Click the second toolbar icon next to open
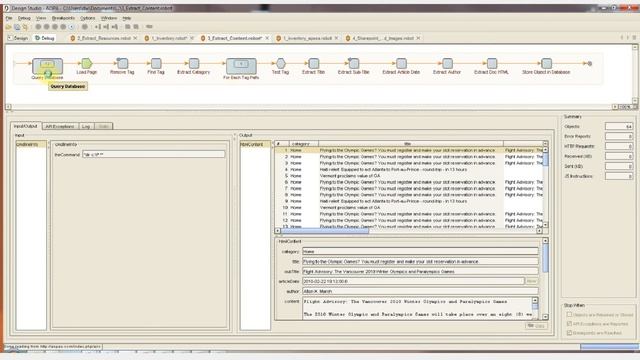Screen dimensions: 640x360 coord(17,27)
